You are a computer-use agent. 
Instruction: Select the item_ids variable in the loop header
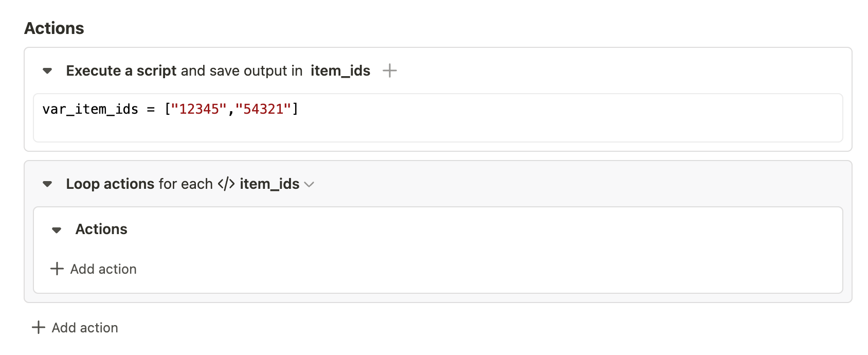pos(269,184)
